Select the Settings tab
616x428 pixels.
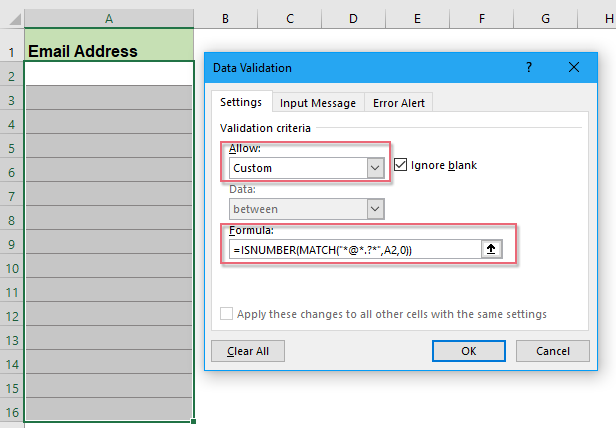241,102
